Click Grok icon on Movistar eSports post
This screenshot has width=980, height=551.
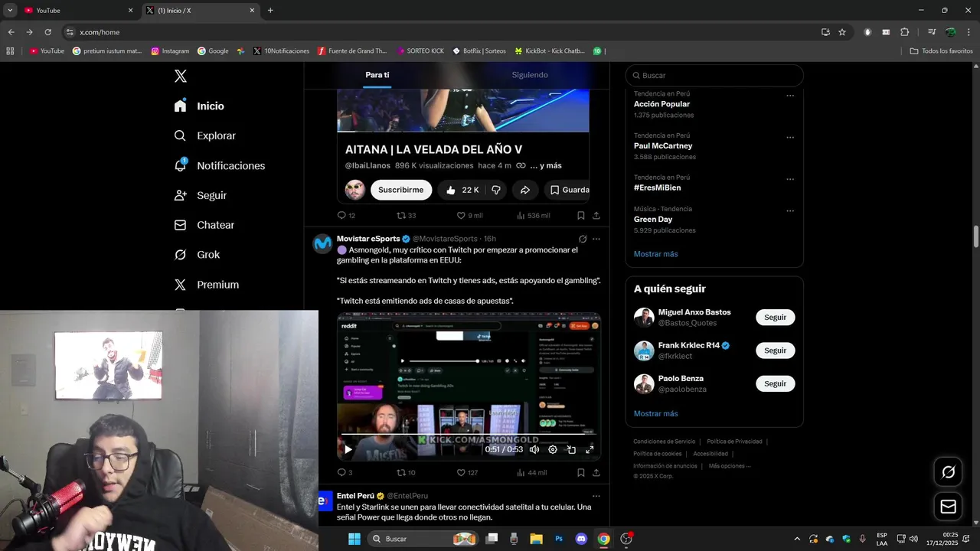(x=583, y=239)
